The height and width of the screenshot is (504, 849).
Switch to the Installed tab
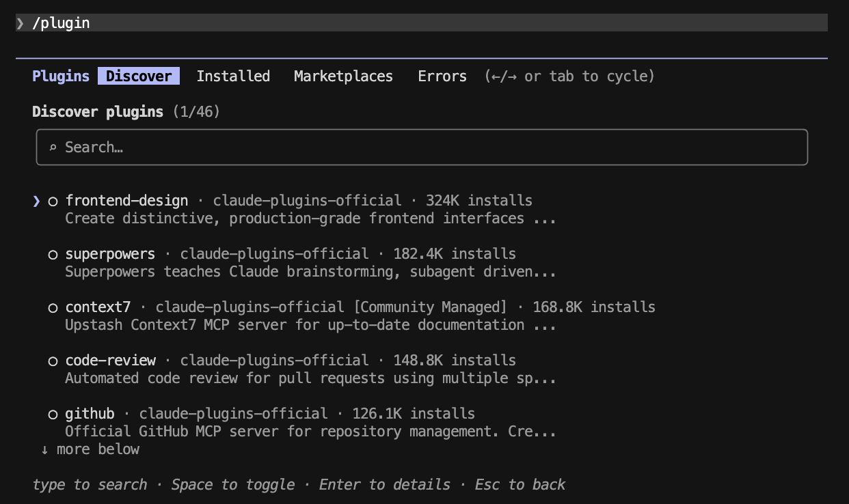[x=233, y=76]
